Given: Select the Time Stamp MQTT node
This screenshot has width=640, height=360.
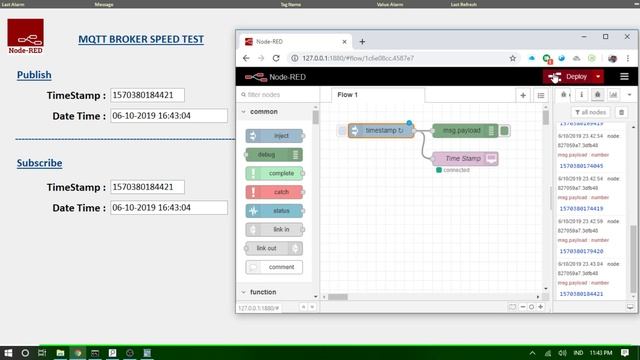Looking at the screenshot, I should (x=465, y=158).
